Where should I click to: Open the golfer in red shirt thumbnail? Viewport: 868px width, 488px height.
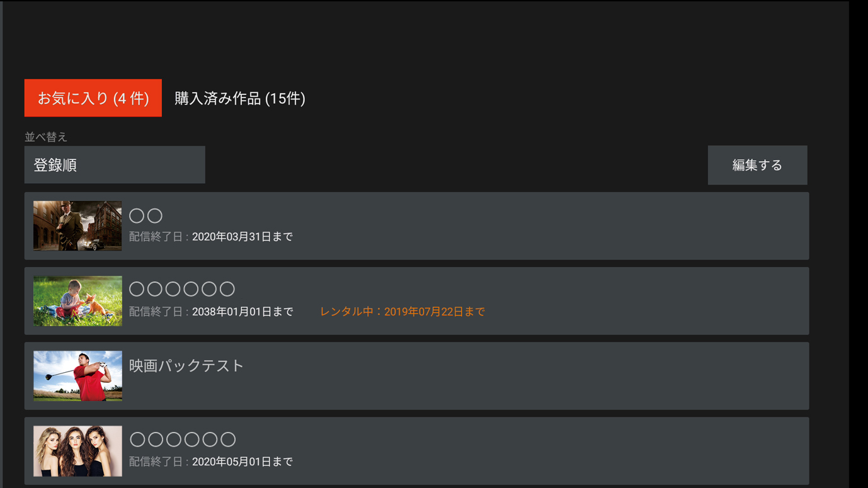77,376
